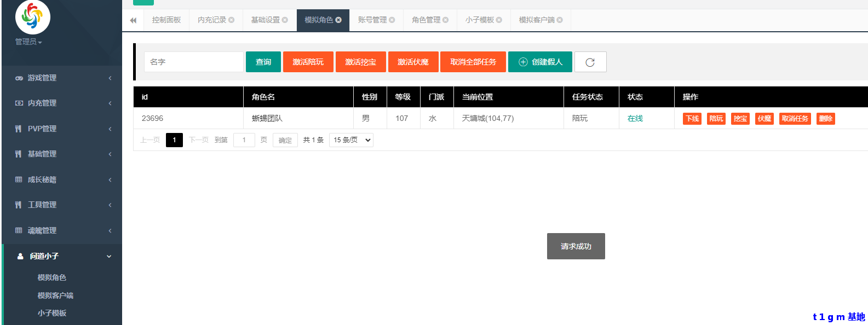Viewport: 868px width, 325px height.
Task: Close the 模拟客户端 tab
Action: coord(560,20)
